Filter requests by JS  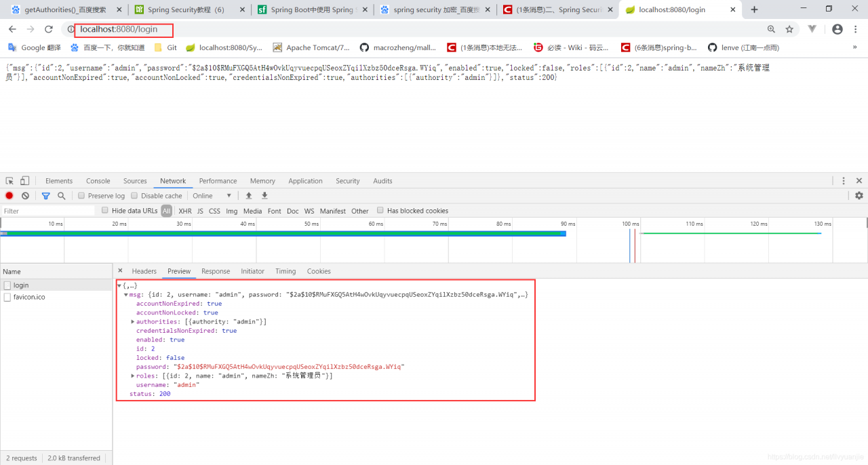(200, 211)
